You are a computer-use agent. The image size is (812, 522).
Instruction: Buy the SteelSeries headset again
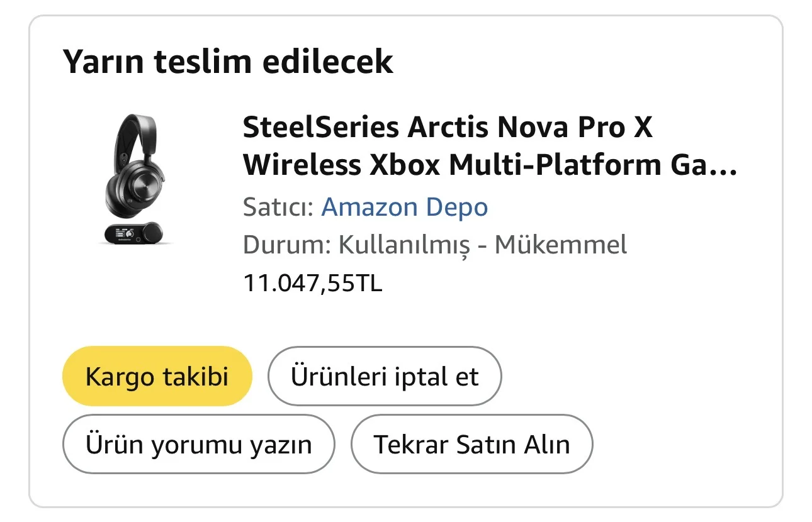coord(471,444)
